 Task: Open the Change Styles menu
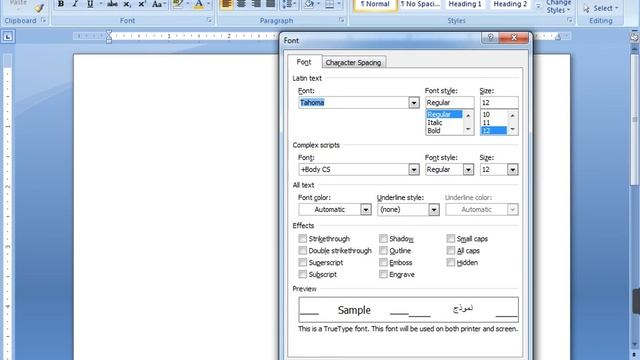tap(558, 7)
